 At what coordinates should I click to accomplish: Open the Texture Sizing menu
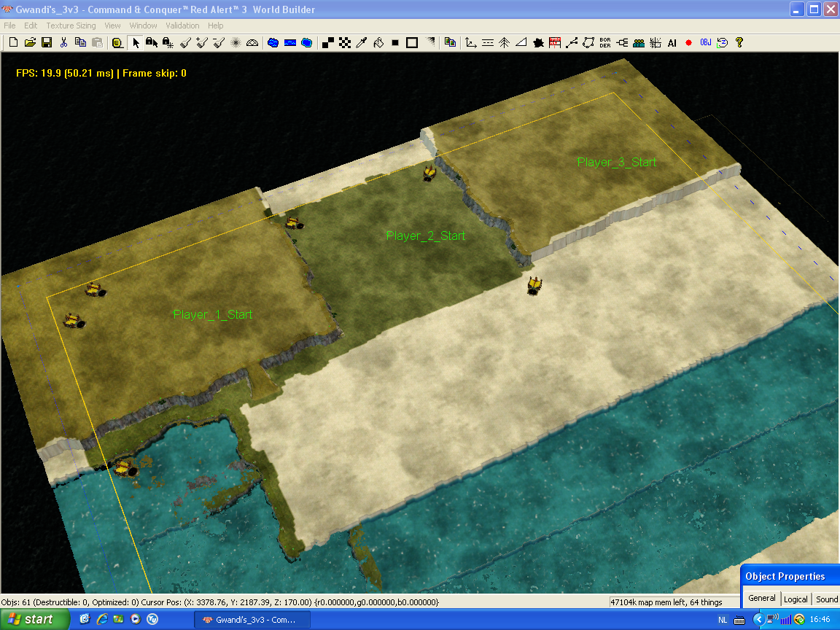point(71,26)
